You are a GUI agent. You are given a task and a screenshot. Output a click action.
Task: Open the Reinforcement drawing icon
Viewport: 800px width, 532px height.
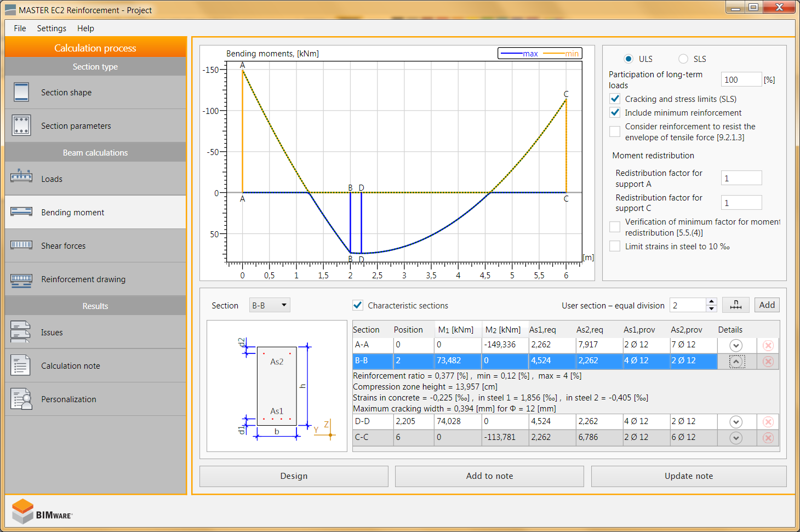[21, 280]
